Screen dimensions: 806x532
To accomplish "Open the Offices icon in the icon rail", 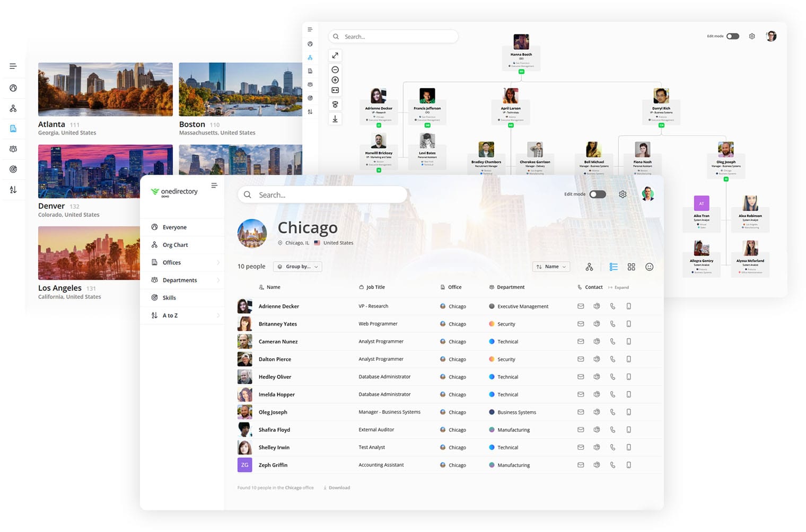I will coord(13,128).
